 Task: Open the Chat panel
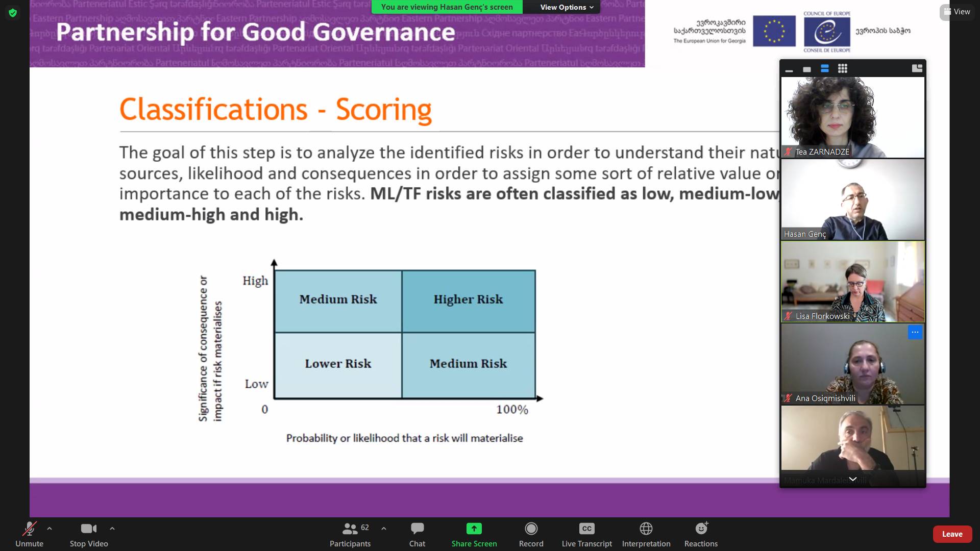click(x=417, y=534)
